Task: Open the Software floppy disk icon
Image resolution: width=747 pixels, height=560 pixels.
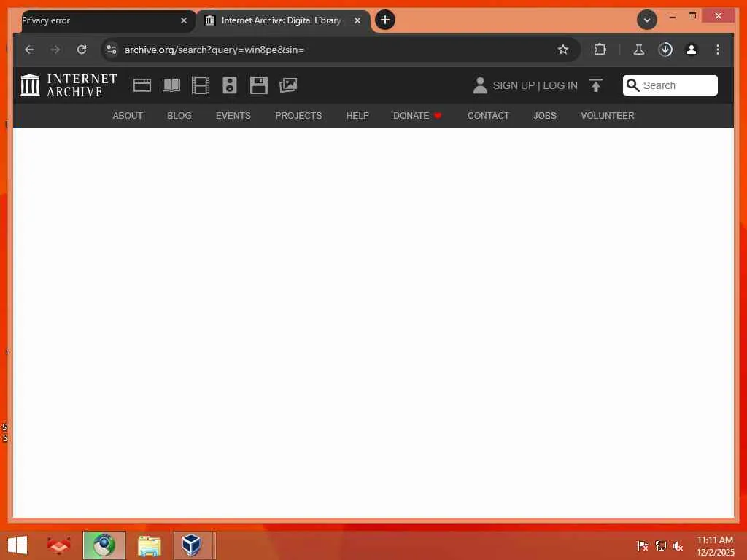Action: [259, 85]
